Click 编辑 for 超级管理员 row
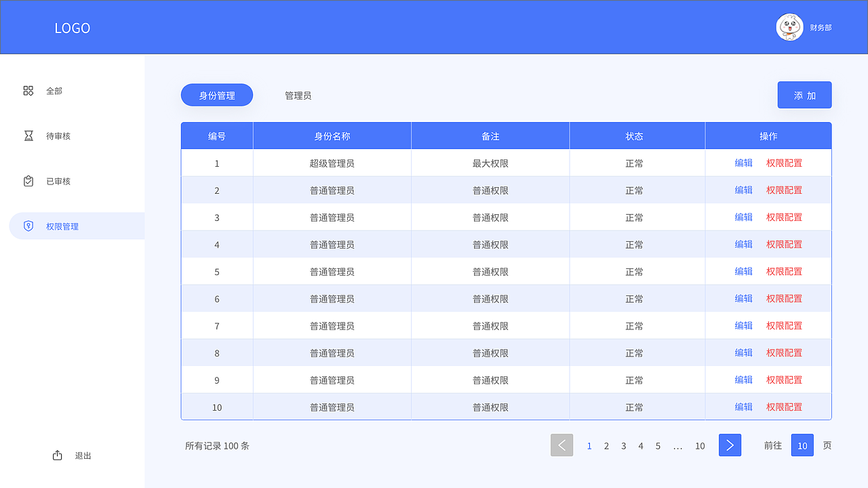Image resolution: width=868 pixels, height=488 pixels. [x=743, y=163]
